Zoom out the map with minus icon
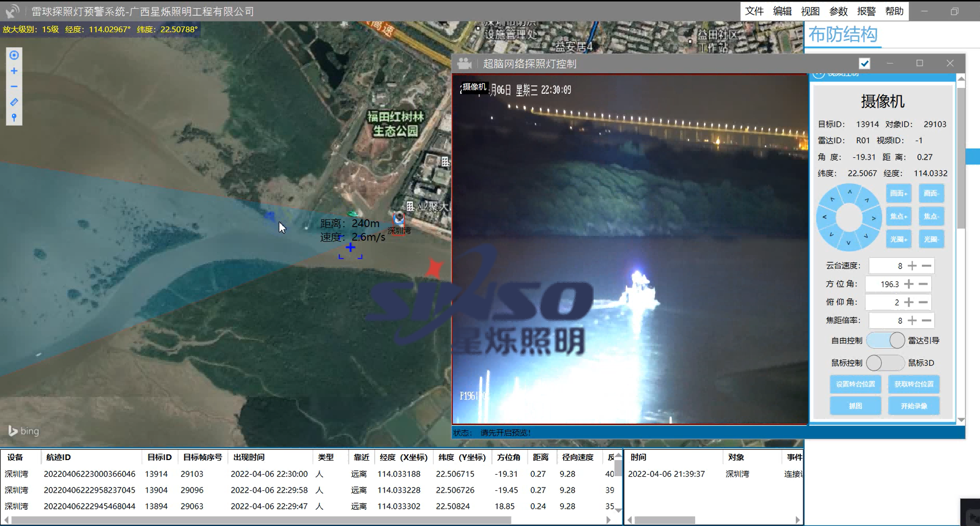The width and height of the screenshot is (980, 526). (x=14, y=86)
